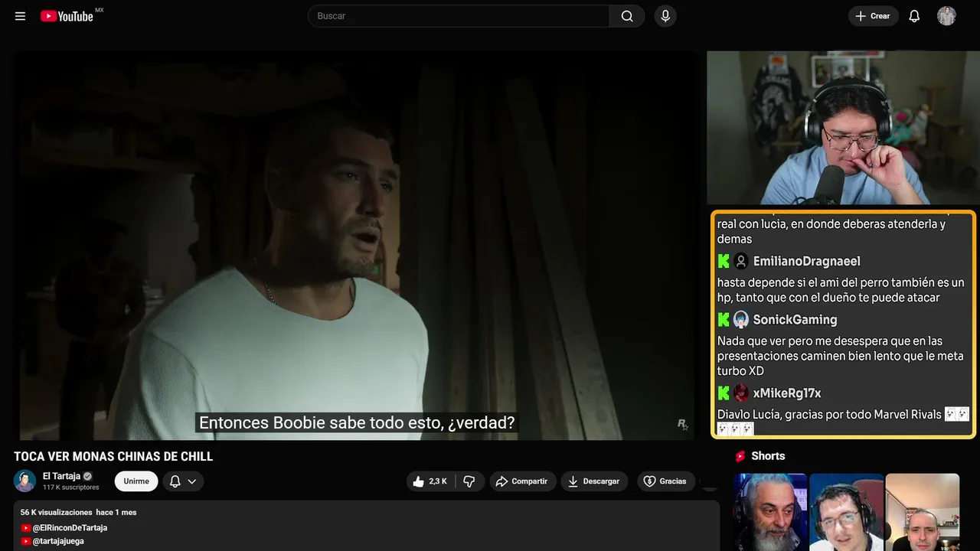Open the YouTube guide hamburger menu
Viewport: 980px width, 551px height.
(20, 16)
